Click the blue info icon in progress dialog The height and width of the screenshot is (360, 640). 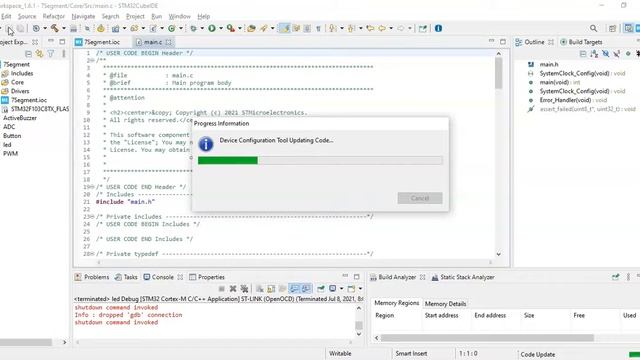tap(206, 144)
